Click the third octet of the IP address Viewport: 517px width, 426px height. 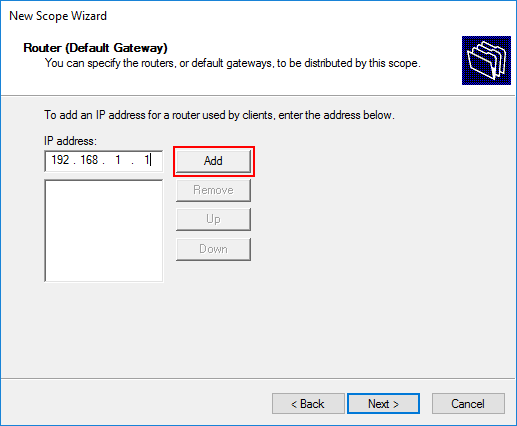point(118,160)
